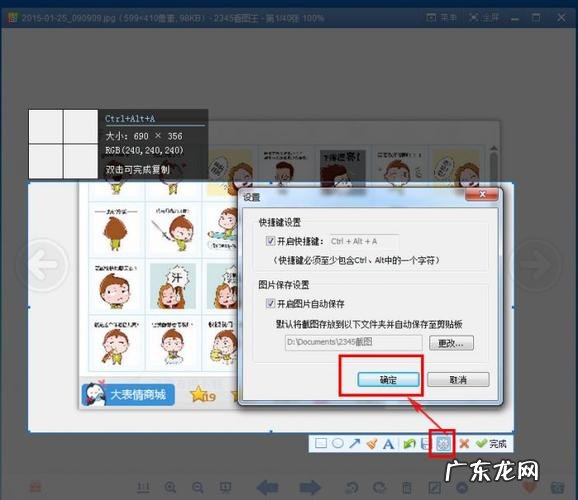Click bottom toolbar next arrow
This screenshot has width=578, height=500.
[310, 487]
